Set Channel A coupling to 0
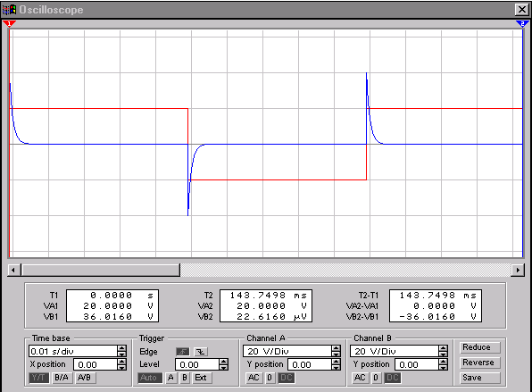The width and height of the screenshot is (532, 392). [270, 378]
